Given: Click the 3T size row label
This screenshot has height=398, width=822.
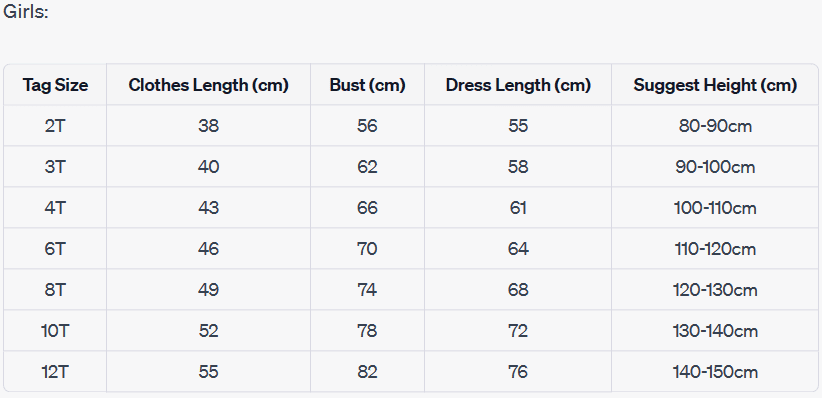Looking at the screenshot, I should 55,167.
